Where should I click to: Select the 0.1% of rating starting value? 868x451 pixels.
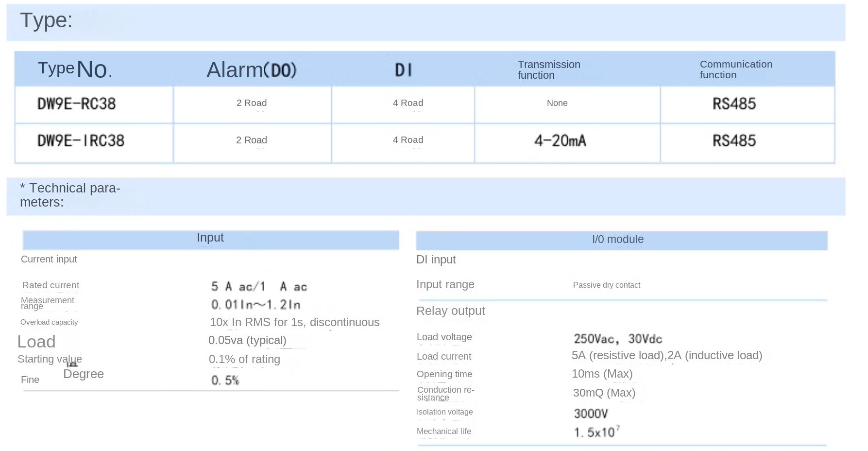pyautogui.click(x=244, y=359)
